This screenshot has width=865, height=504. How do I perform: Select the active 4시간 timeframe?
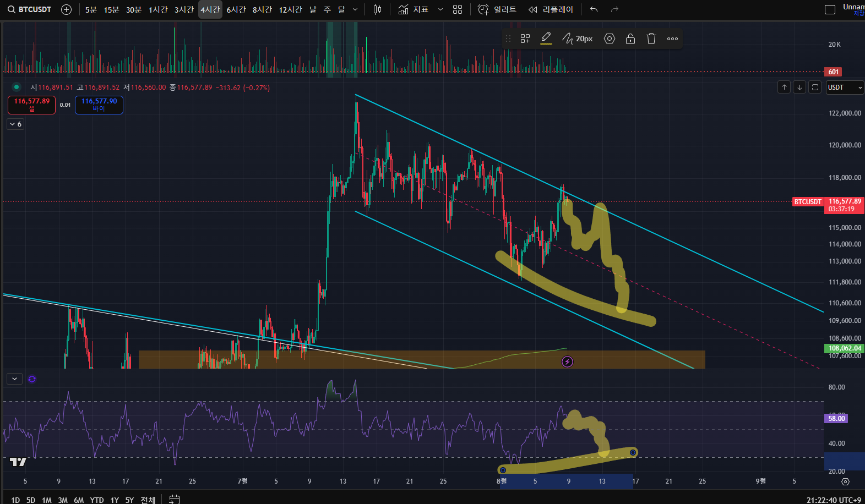210,9
